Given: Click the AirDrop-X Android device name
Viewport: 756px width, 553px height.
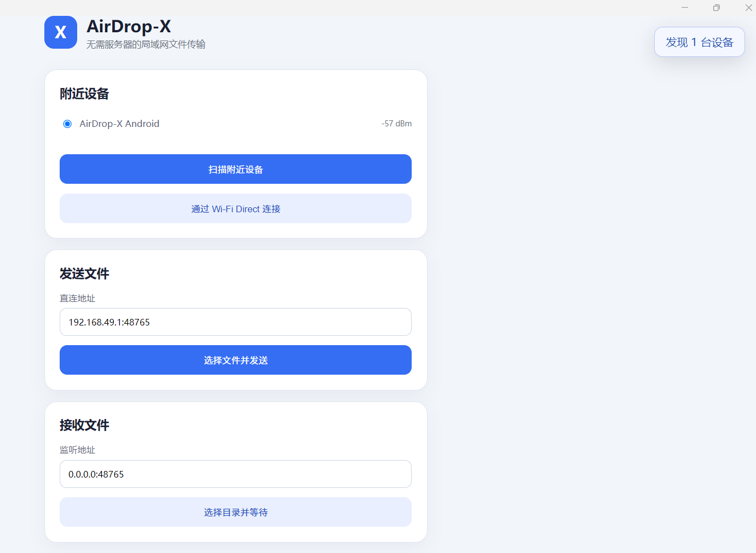Looking at the screenshot, I should (x=119, y=124).
